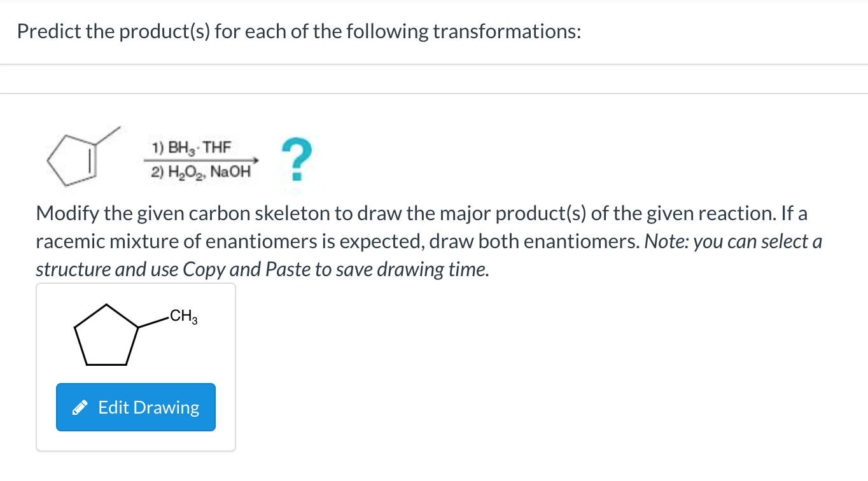This screenshot has width=868, height=481.
Task: Click the 'for each of the following transformations' text
Action: point(398,31)
